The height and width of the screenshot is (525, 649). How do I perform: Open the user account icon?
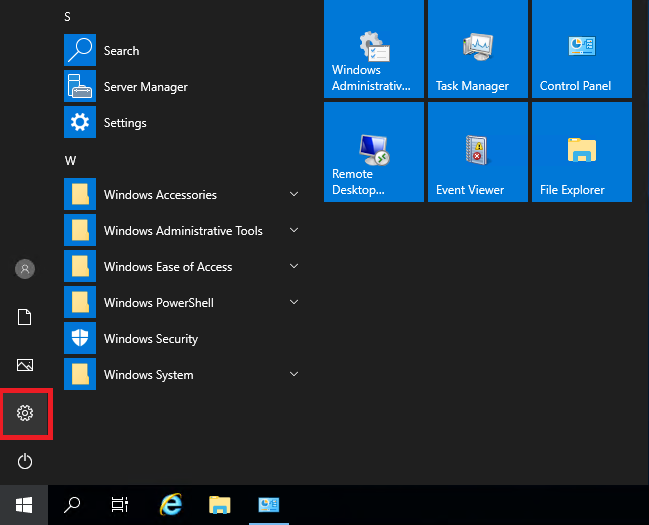(x=26, y=269)
